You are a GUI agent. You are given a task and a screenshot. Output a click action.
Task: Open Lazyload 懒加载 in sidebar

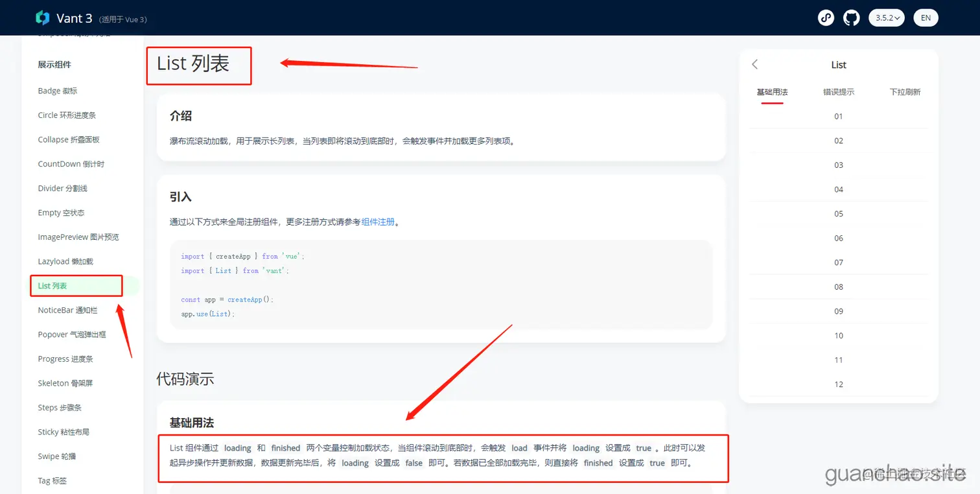click(65, 261)
